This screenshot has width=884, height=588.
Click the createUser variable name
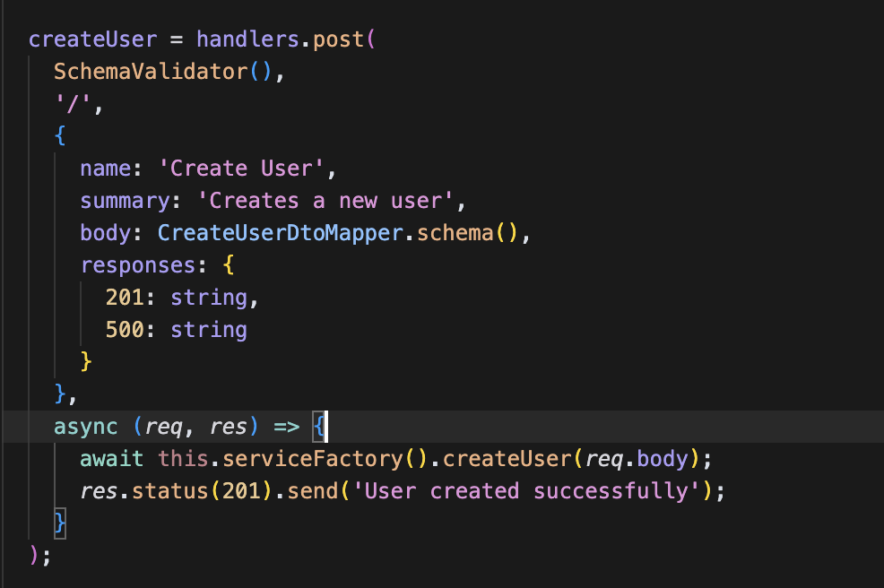click(x=91, y=39)
